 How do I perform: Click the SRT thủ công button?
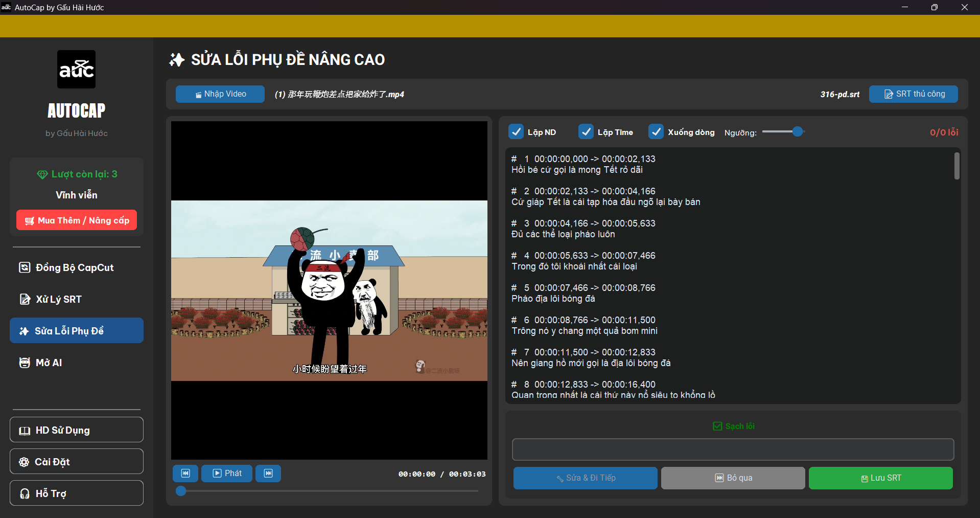pos(914,94)
